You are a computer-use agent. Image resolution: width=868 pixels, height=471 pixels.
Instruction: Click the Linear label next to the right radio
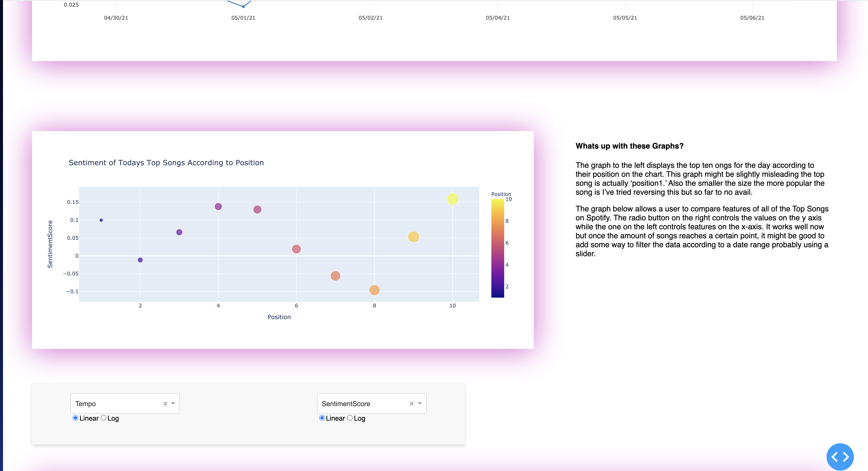point(335,418)
